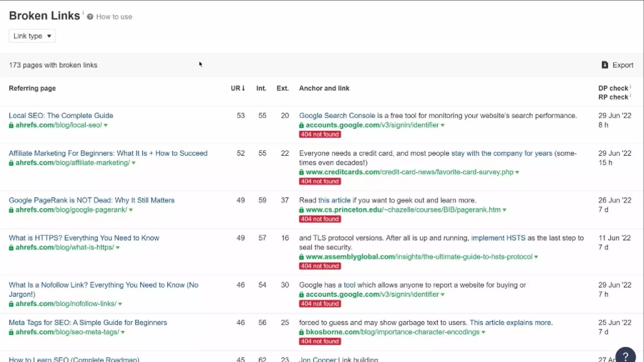This screenshot has width=644, height=362.
Task: Expand caret next to creditcards.com favorite-card-survey link
Action: (x=517, y=172)
